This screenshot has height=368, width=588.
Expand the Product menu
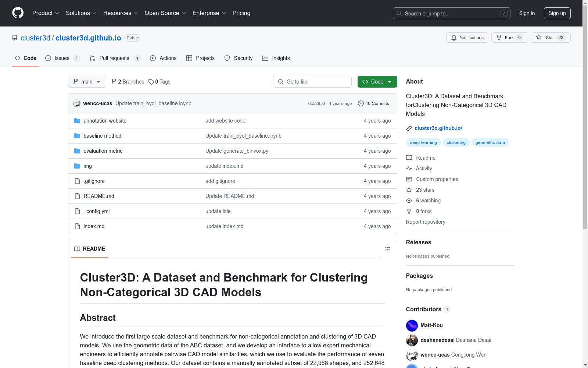pos(46,13)
